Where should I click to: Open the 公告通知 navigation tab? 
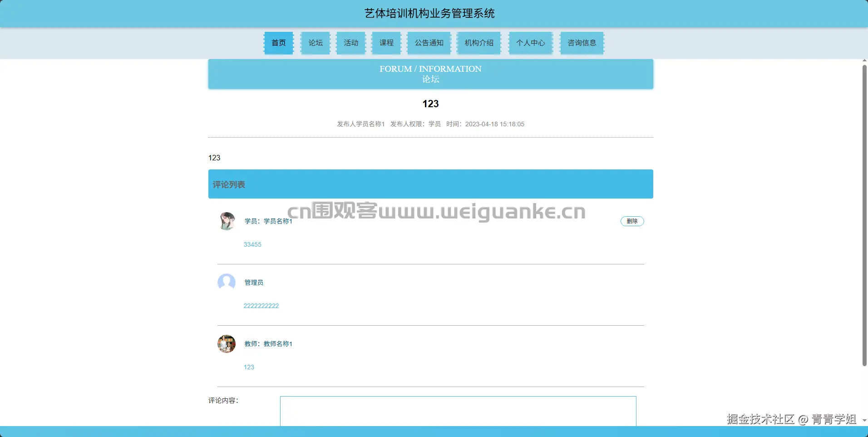(x=429, y=43)
